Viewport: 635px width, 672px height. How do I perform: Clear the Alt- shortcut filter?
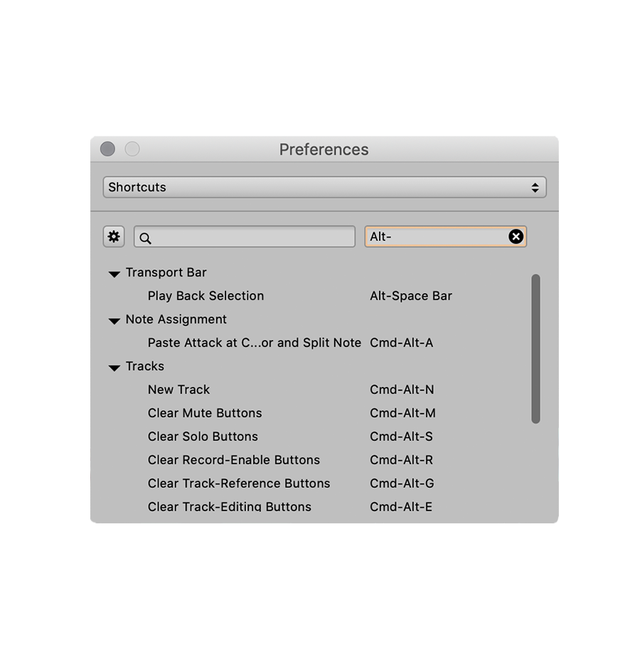516,237
